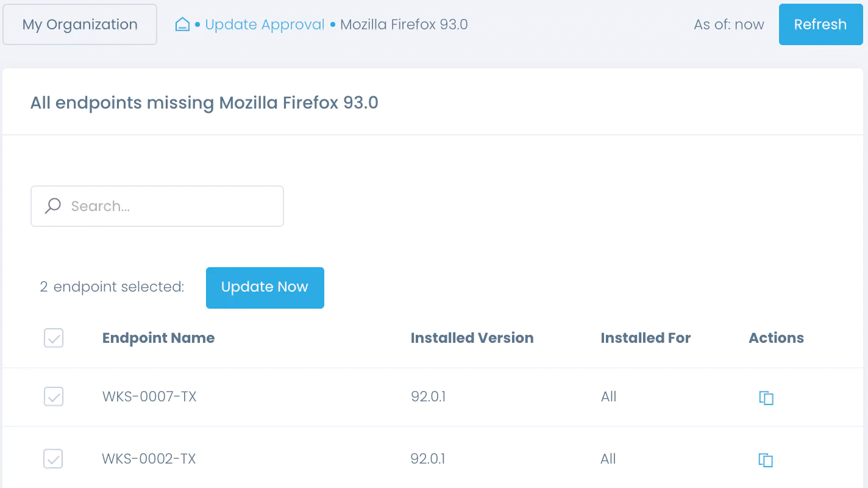The width and height of the screenshot is (868, 488).
Task: Click the home icon in the breadcrumb
Action: tap(182, 24)
